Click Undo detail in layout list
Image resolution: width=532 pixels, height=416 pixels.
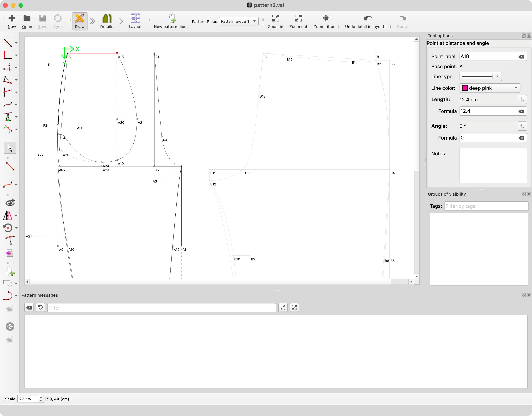click(368, 21)
